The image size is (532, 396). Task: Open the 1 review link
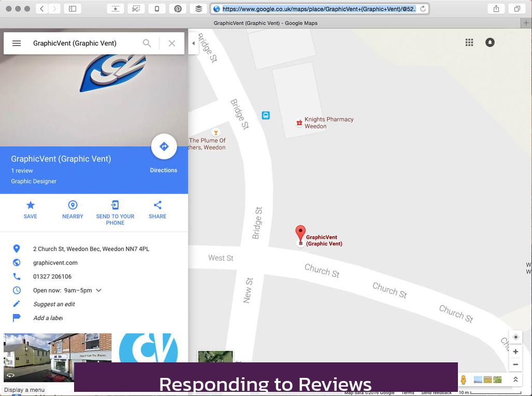[22, 170]
